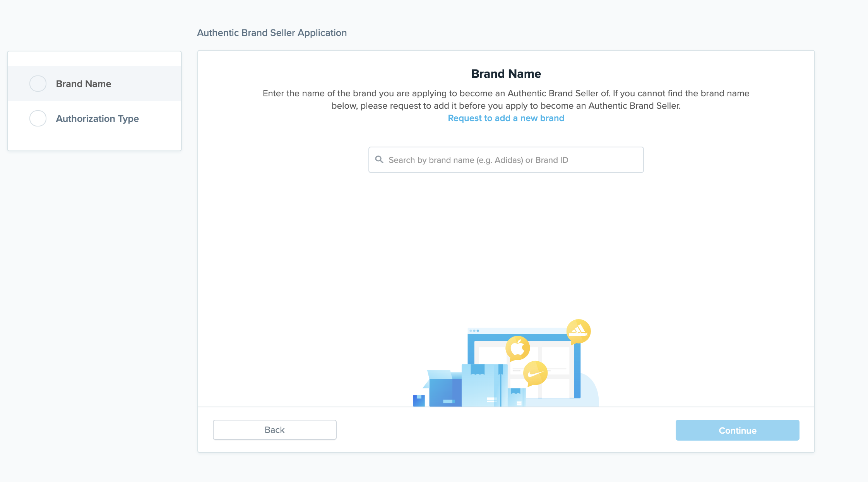Click the Nike swoosh speech bubble
The width and height of the screenshot is (868, 482).
coord(535,373)
